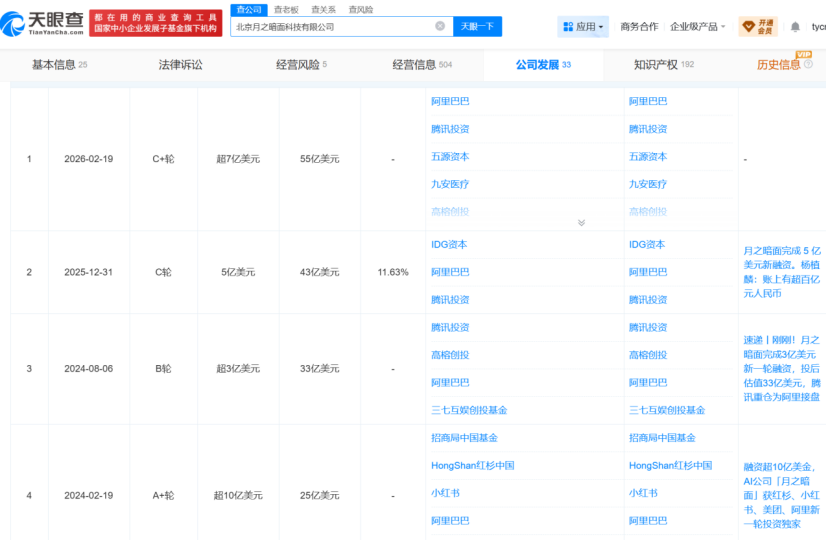This screenshot has width=826, height=540.
Task: Open 五源资本 in the C+轮 investors column
Action: pyautogui.click(x=450, y=156)
